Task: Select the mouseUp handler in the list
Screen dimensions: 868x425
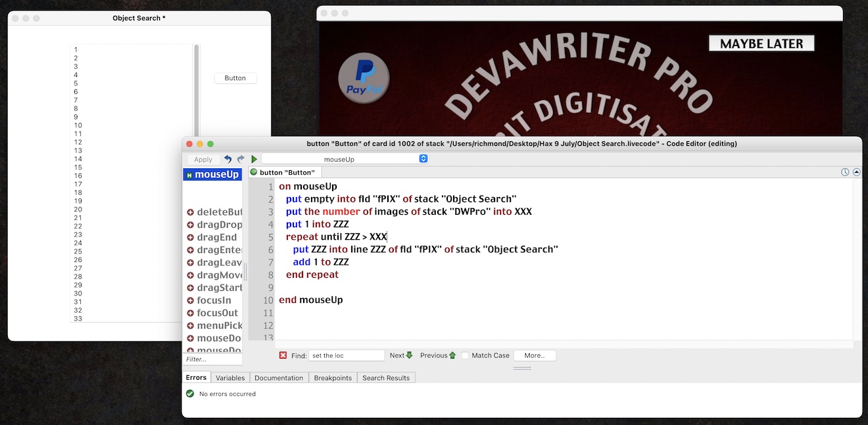Action: (x=212, y=175)
